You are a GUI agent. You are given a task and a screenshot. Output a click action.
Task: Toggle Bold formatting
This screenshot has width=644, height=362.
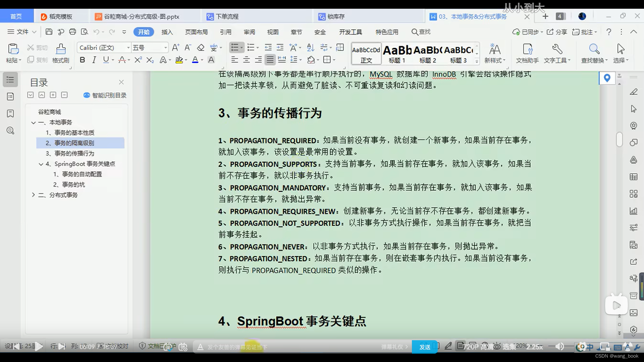(x=82, y=60)
